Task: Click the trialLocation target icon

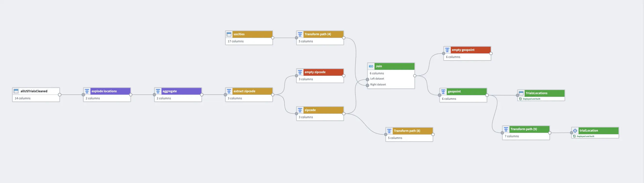Action: click(x=575, y=130)
